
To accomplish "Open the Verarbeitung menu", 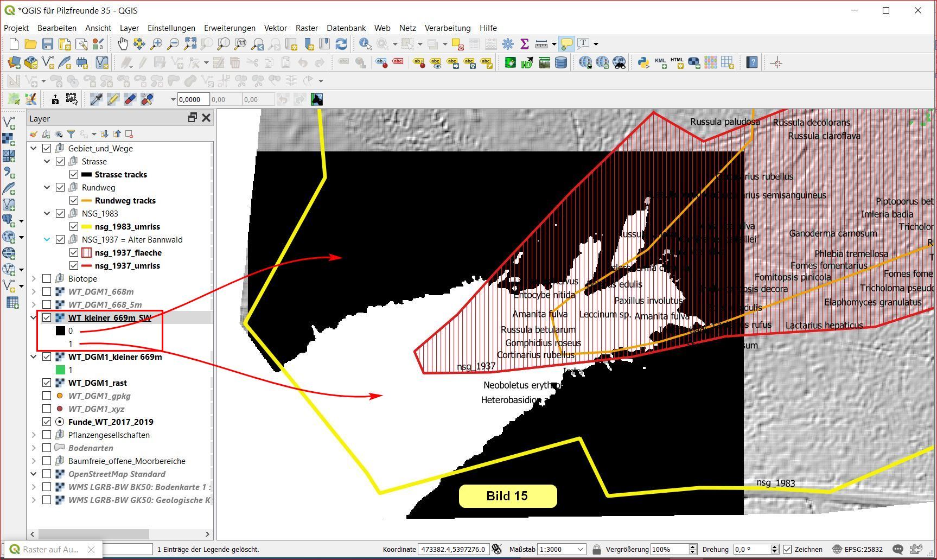I will point(447,28).
